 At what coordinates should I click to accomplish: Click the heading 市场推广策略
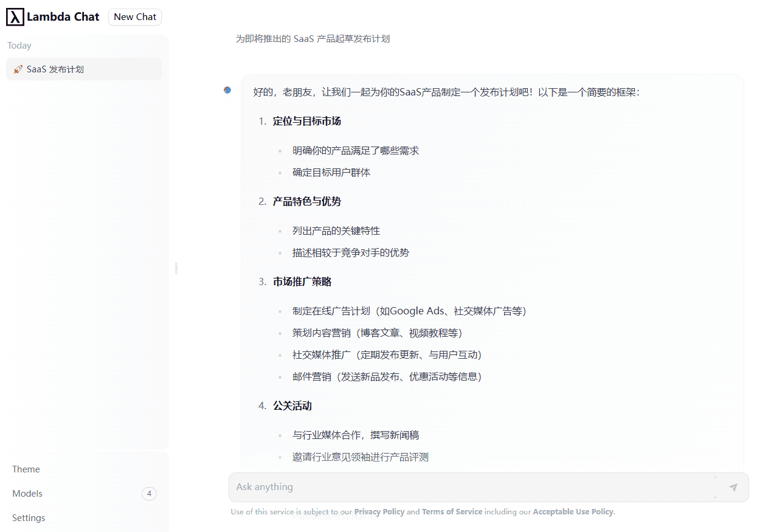click(302, 282)
